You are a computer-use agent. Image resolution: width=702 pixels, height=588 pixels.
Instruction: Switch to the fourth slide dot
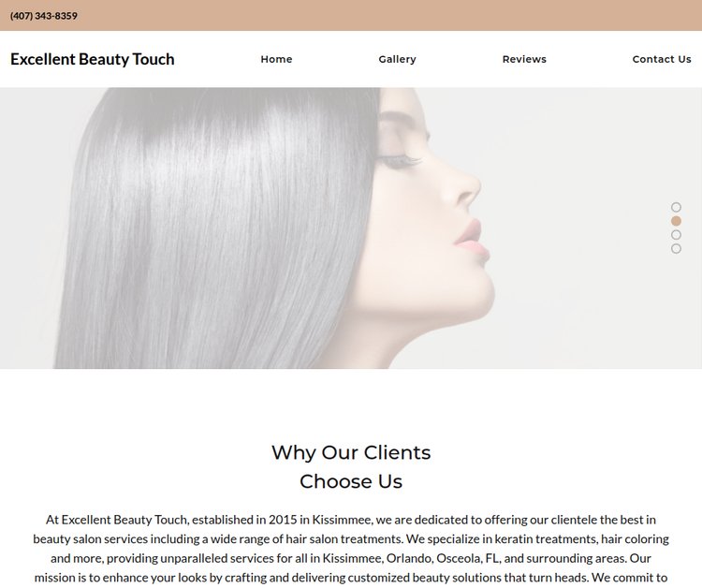(676, 248)
